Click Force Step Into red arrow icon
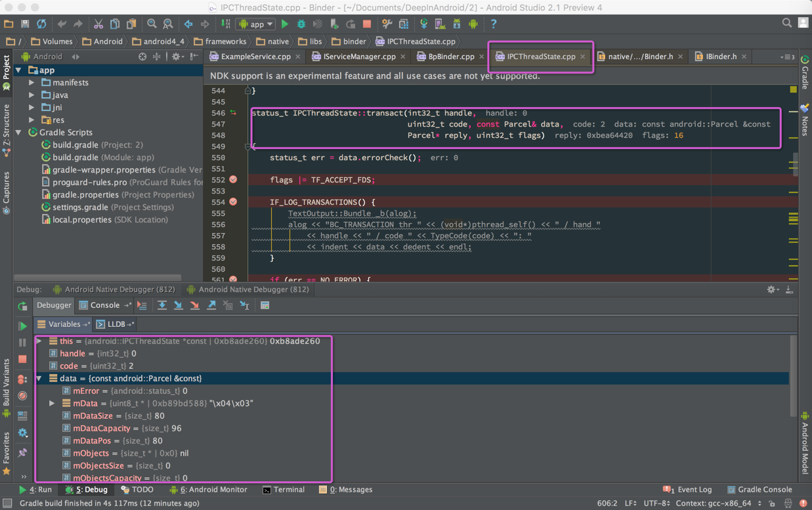This screenshot has height=510, width=812. click(x=195, y=305)
